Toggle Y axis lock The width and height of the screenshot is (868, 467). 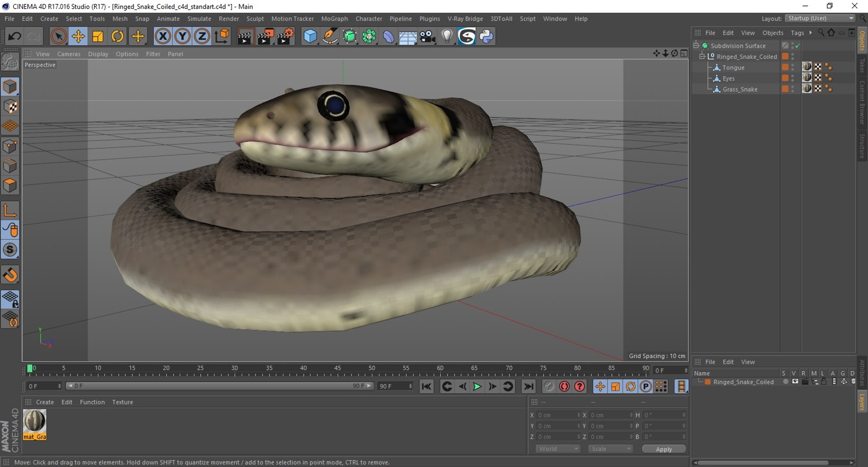[182, 36]
